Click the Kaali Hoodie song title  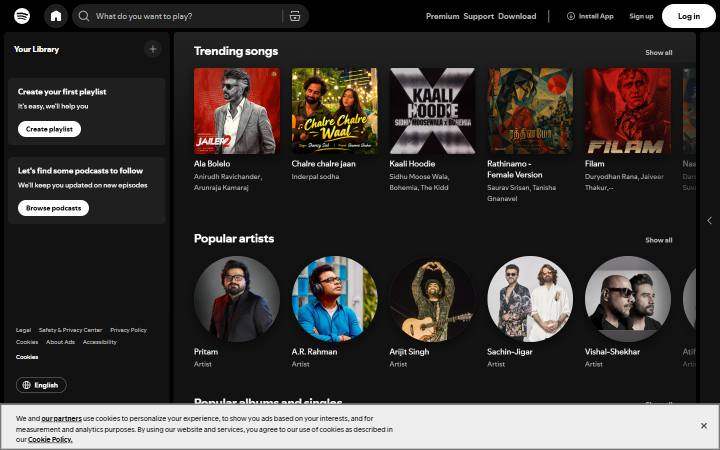412,163
